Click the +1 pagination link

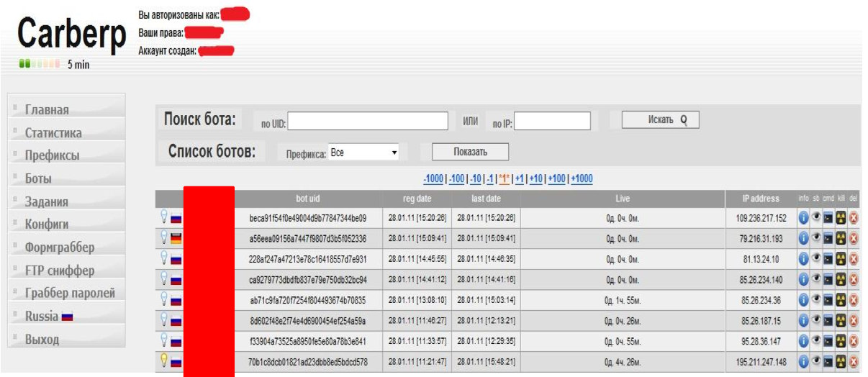pos(520,179)
